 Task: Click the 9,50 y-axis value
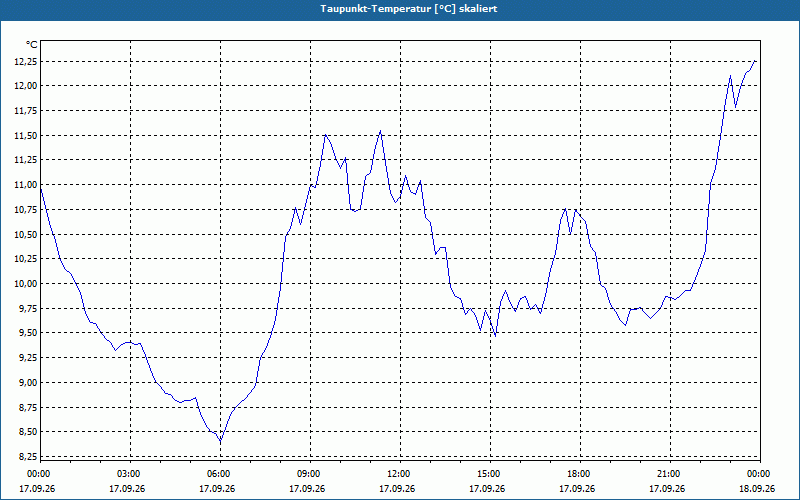click(30, 333)
